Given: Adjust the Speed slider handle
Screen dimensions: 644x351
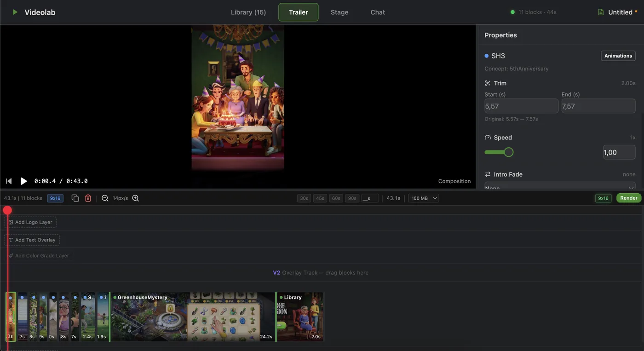Looking at the screenshot, I should (508, 152).
